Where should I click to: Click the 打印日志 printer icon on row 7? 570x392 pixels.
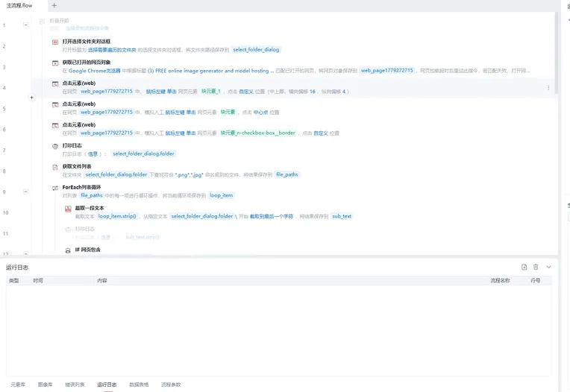pyautogui.click(x=55, y=146)
